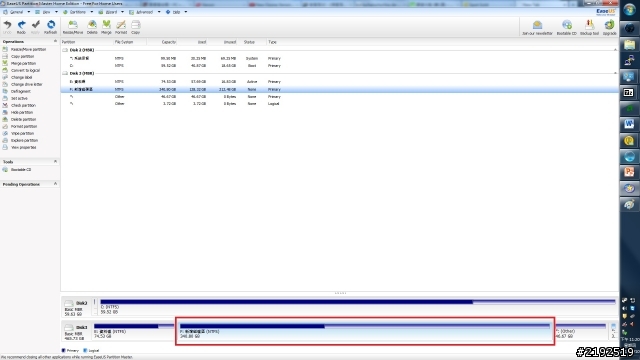This screenshot has height=360, width=640.
Task: Collapse the Disk 3 group in the list
Action: click(615, 73)
